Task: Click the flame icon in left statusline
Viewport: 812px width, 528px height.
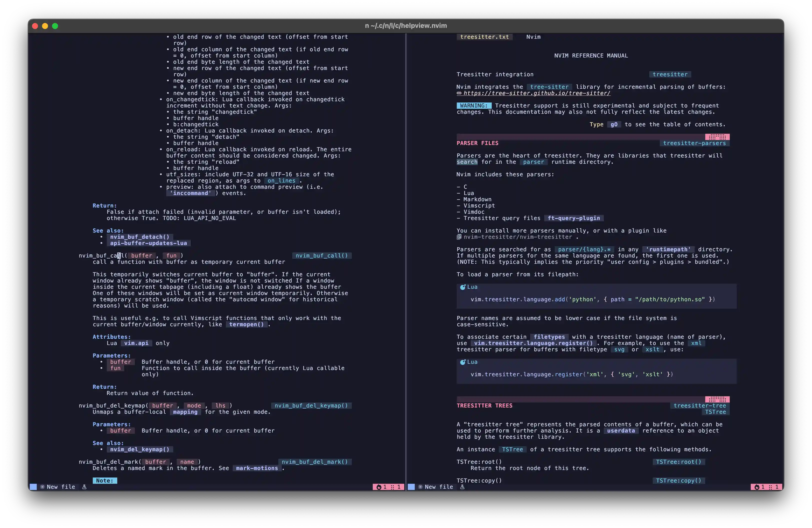Action: (x=379, y=487)
